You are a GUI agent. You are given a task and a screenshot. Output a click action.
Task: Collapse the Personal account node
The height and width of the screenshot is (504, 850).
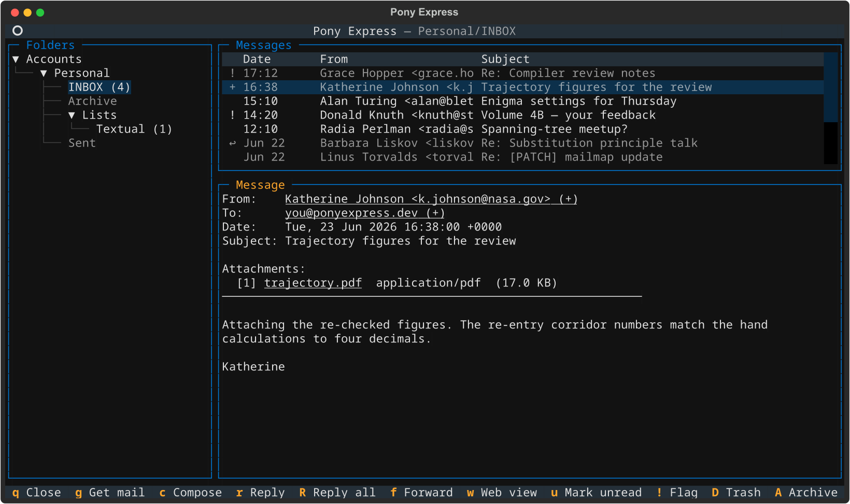44,74
